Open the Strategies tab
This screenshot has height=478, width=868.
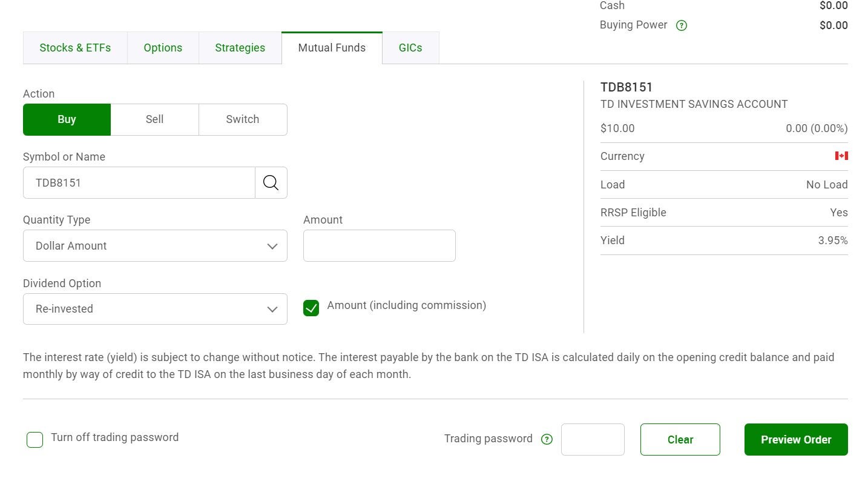click(x=240, y=47)
